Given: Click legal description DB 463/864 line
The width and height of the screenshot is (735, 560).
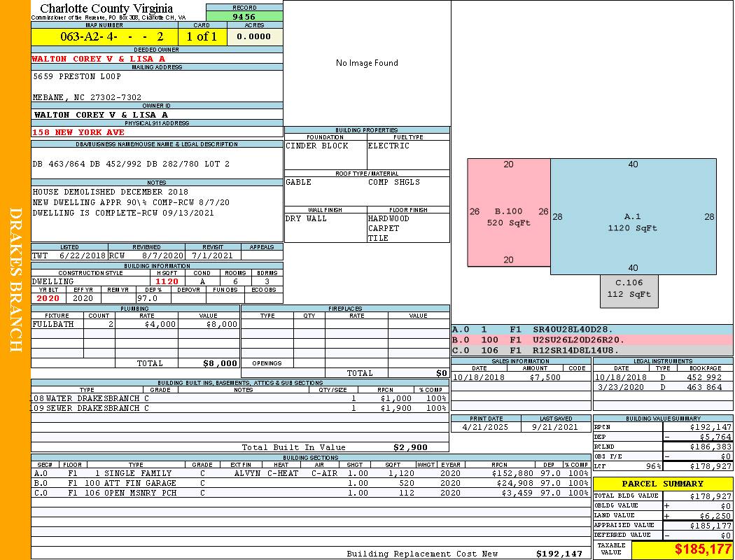Looking at the screenshot, I should 132,164.
